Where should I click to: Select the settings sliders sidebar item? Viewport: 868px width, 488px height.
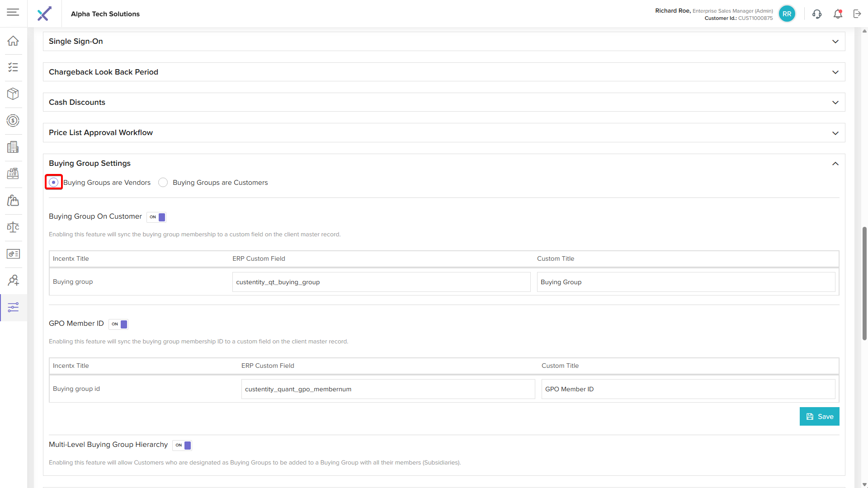(13, 308)
